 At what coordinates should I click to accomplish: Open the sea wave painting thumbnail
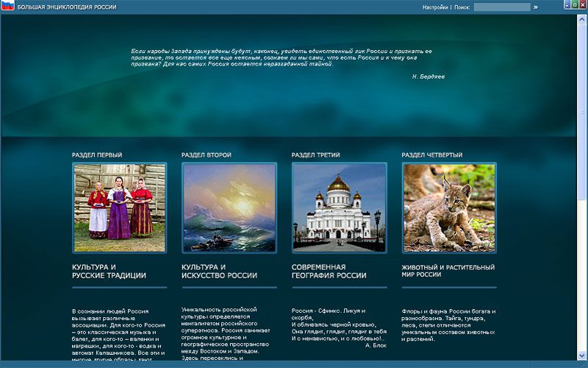[x=229, y=208]
